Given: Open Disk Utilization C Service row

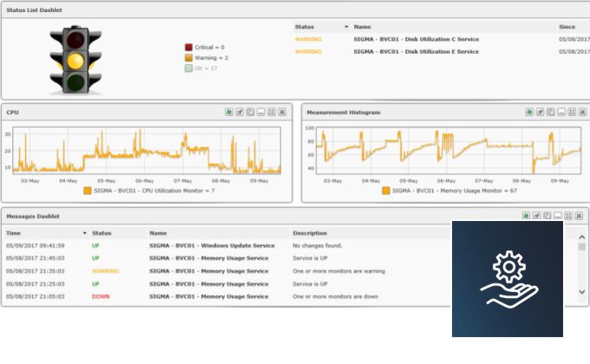Looking at the screenshot, I should tap(441, 39).
